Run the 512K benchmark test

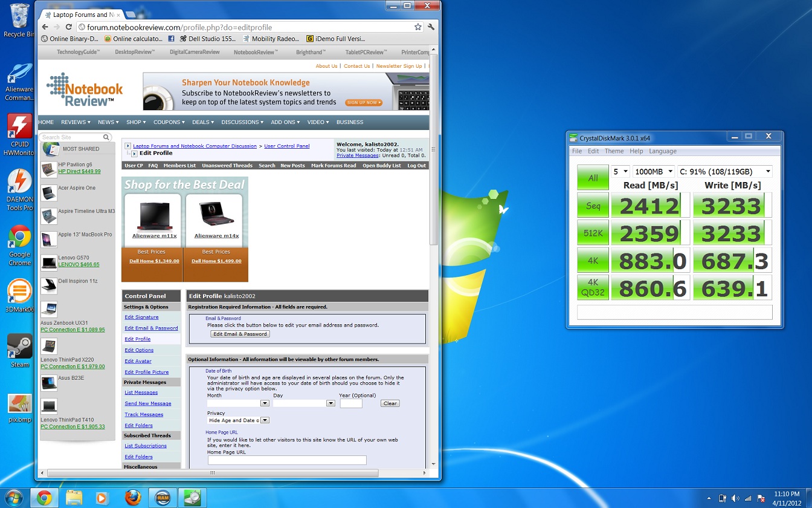click(593, 233)
